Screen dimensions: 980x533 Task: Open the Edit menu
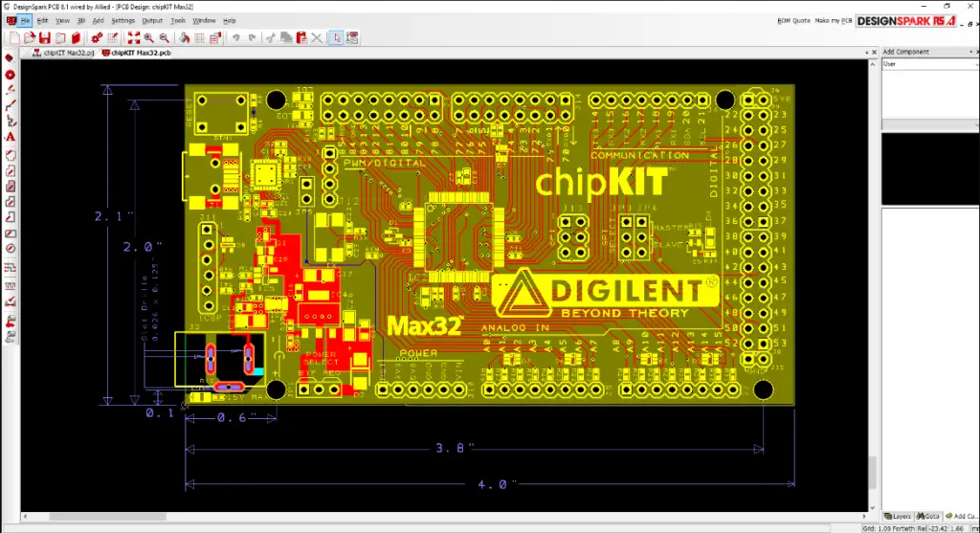tap(42, 21)
